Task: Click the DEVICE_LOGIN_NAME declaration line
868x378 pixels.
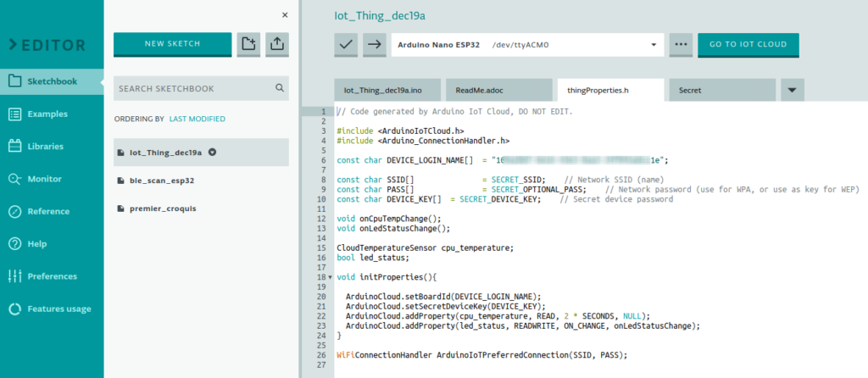Action: (503, 160)
